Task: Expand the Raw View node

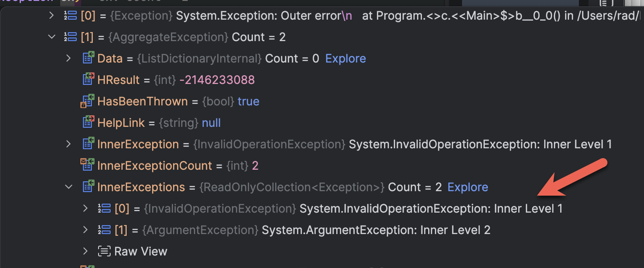Action: pos(86,251)
